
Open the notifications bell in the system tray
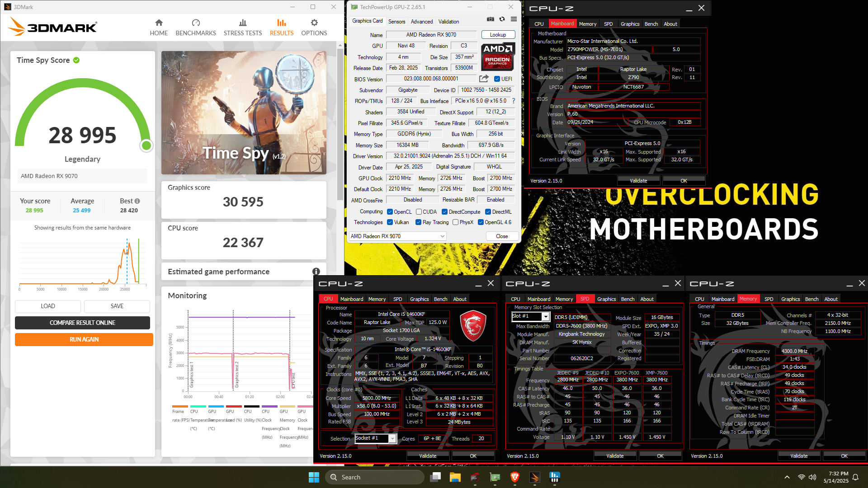coord(855,477)
